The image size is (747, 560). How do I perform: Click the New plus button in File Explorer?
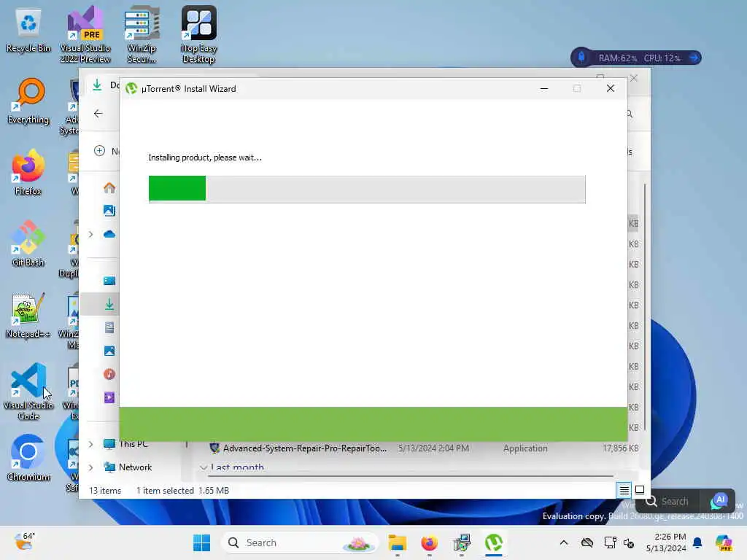coord(99,151)
